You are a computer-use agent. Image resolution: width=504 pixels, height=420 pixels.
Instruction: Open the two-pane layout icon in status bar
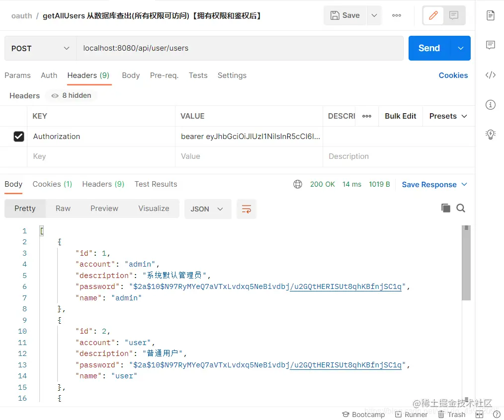(479, 415)
